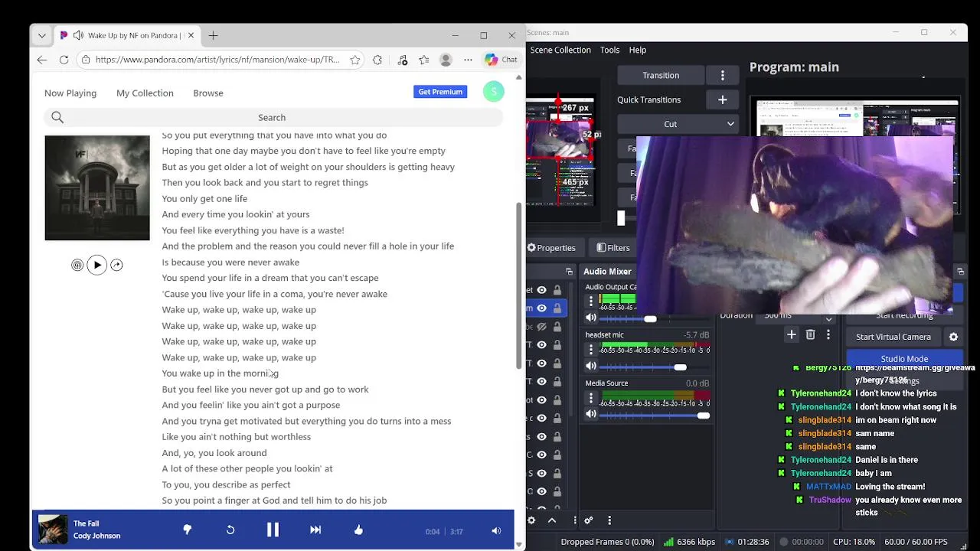Play Wake Up under album art
Viewport: 980px width, 551px height.
click(x=97, y=265)
